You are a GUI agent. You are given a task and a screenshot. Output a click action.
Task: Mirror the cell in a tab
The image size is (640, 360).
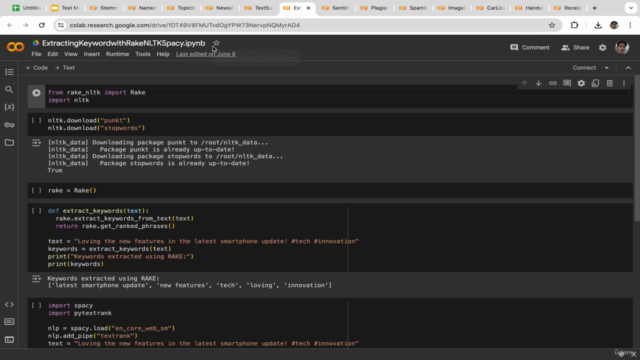[x=596, y=83]
